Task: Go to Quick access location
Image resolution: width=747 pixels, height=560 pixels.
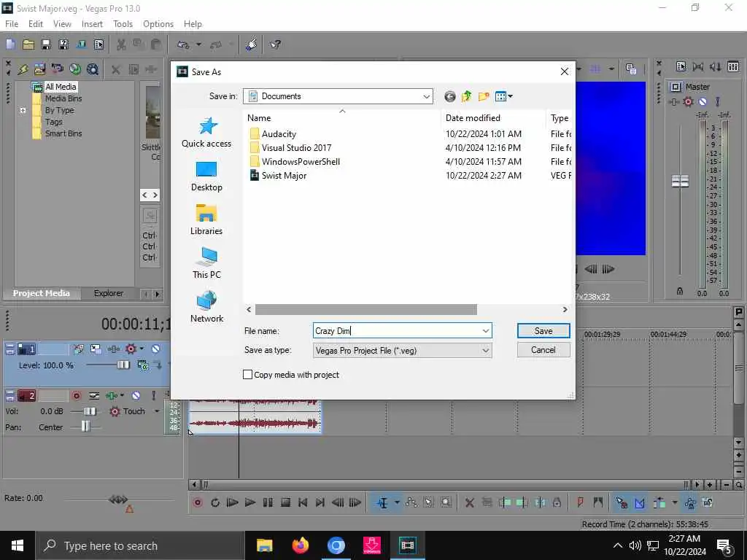Action: [206, 133]
